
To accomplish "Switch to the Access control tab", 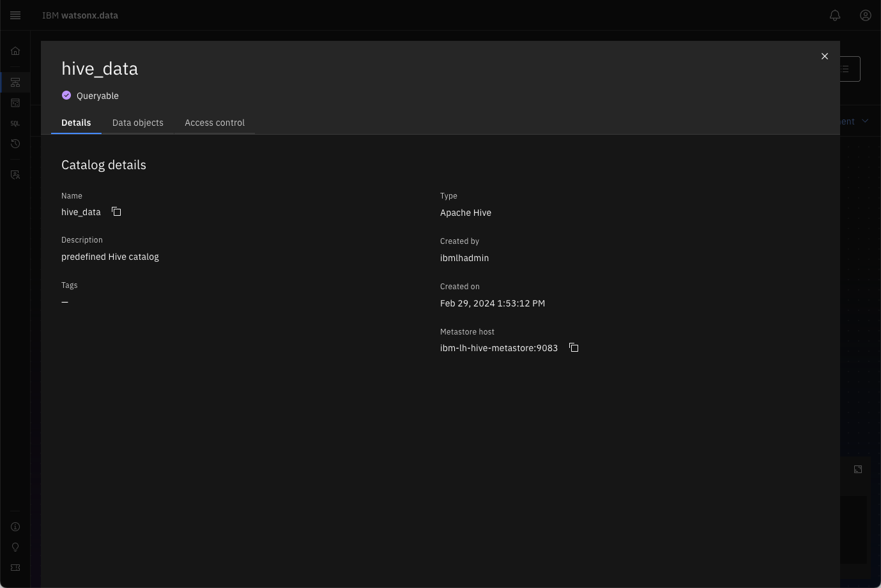I will [215, 123].
